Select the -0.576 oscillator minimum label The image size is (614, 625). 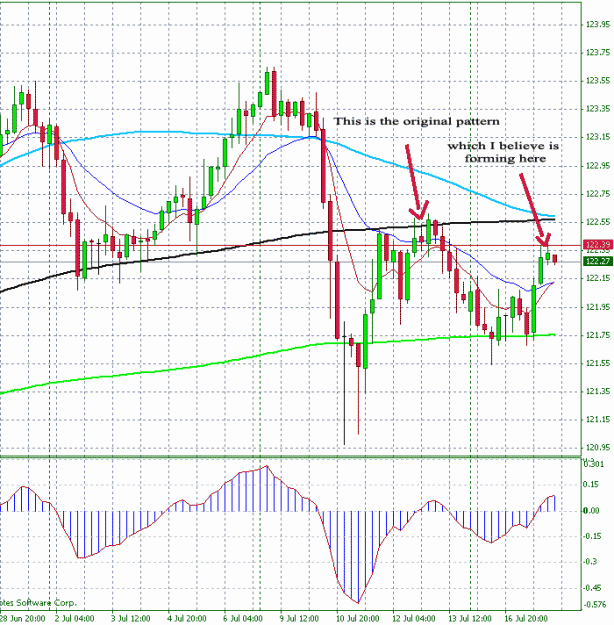[593, 605]
